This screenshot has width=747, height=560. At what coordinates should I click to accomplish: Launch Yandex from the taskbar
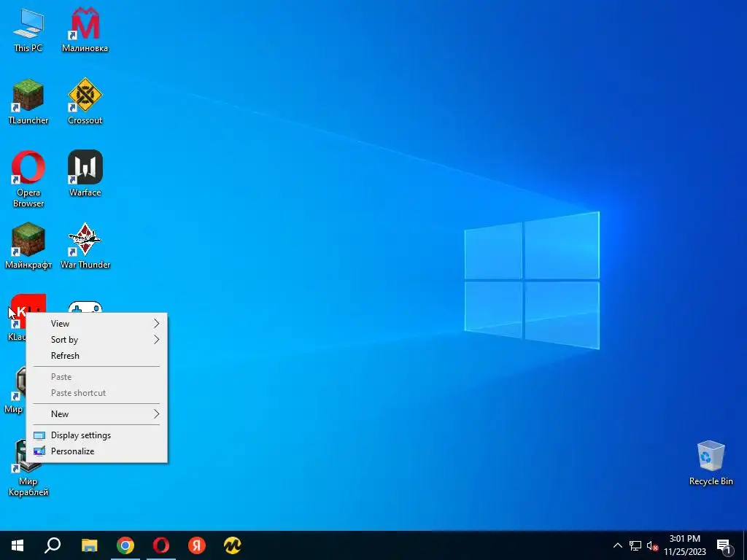tap(197, 545)
